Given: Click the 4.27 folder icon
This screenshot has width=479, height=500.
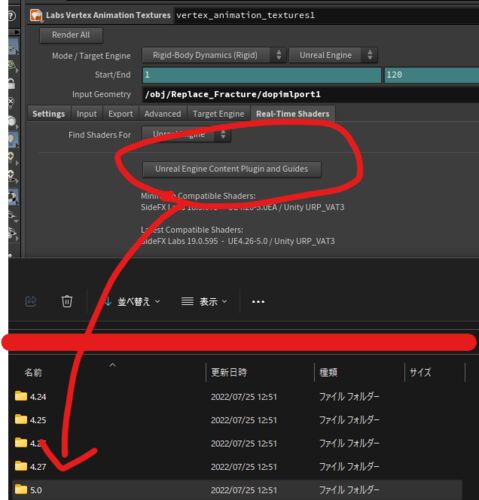Looking at the screenshot, I should pyautogui.click(x=21, y=466).
